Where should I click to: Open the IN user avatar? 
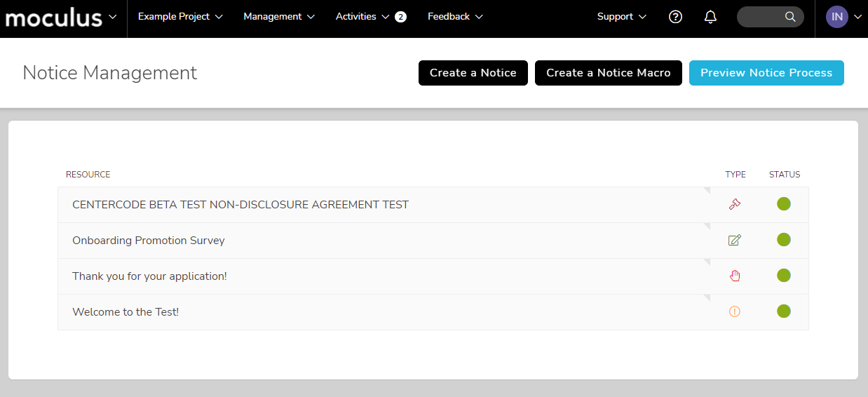pos(837,17)
